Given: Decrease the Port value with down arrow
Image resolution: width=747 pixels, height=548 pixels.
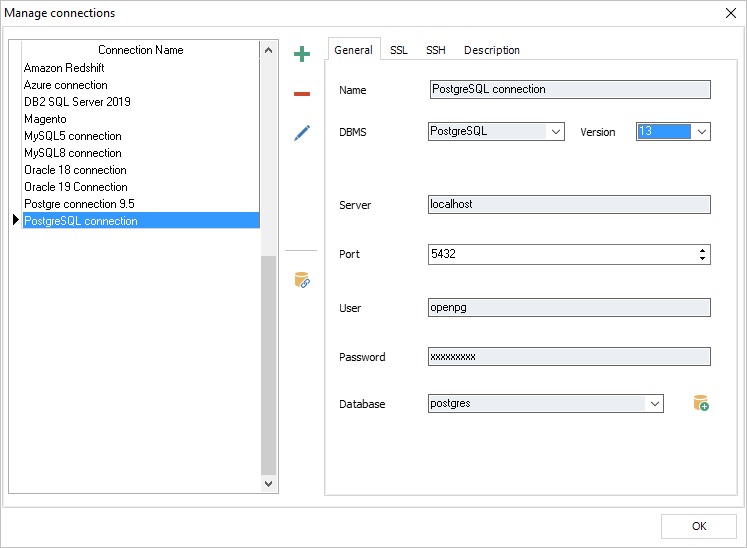Looking at the screenshot, I should tap(702, 259).
